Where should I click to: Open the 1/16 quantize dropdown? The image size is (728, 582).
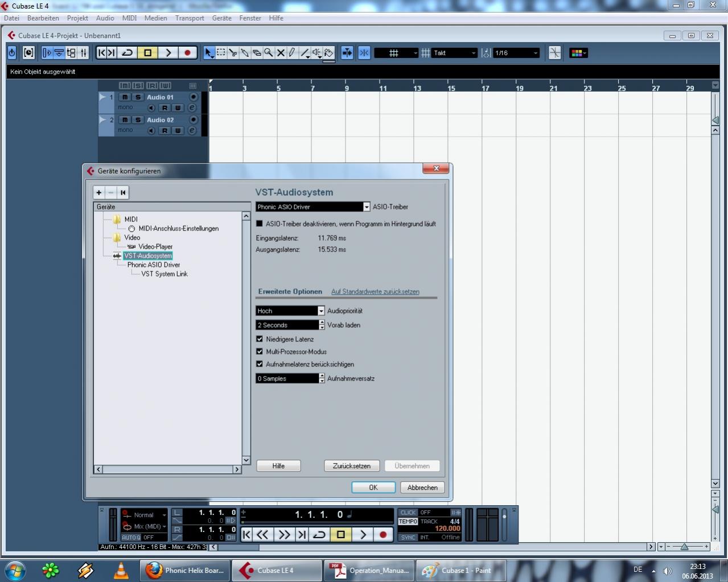point(516,53)
